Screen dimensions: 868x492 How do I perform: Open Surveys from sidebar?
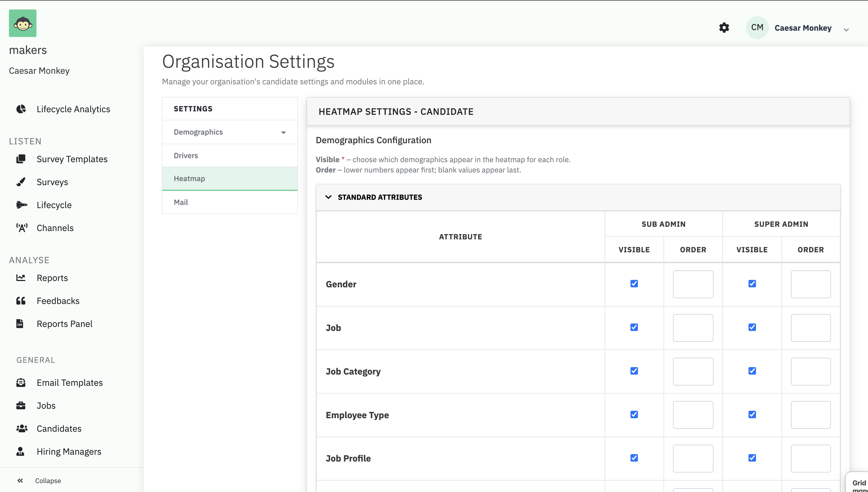(52, 182)
